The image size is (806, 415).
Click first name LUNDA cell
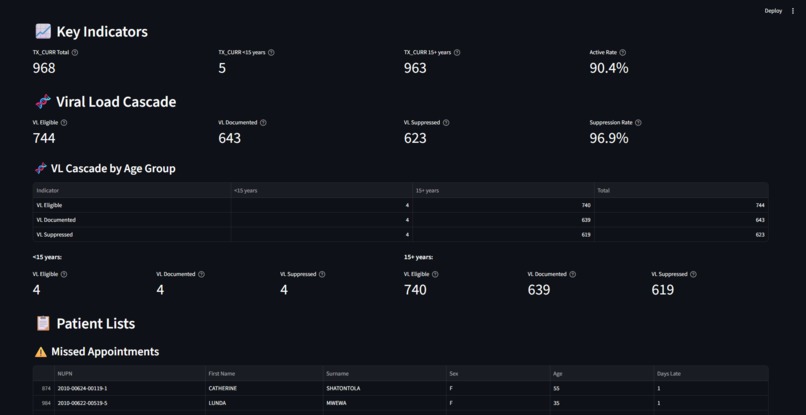pos(264,403)
